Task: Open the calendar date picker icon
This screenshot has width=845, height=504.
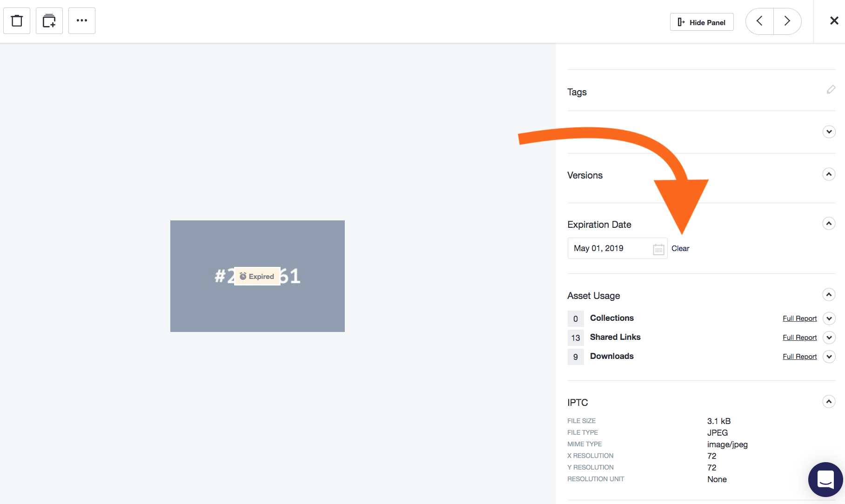Action: click(658, 249)
